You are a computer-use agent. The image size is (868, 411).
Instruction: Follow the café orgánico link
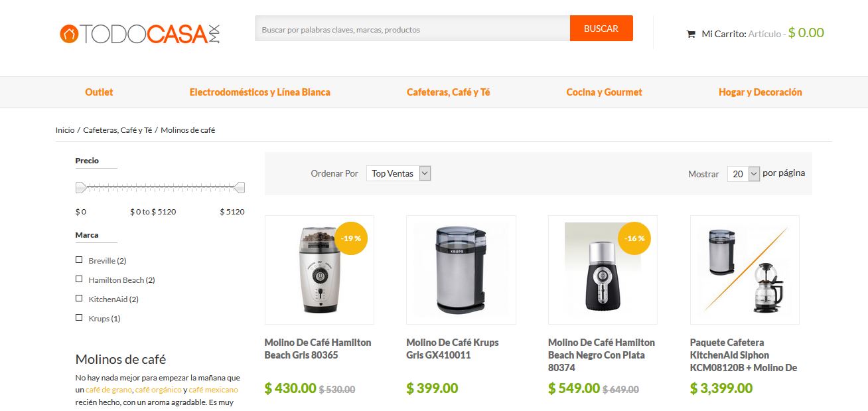(x=158, y=390)
